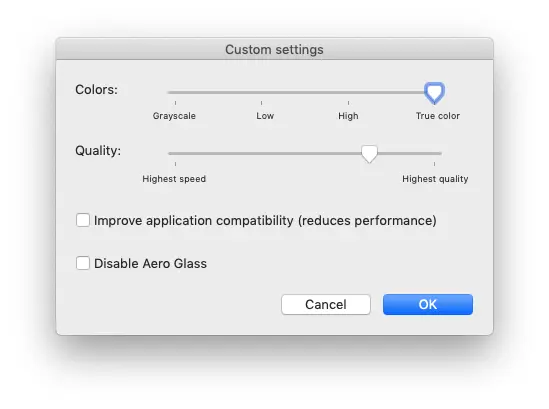Set Colors slider to High tick
Screen dimensions: 549x409
click(348, 92)
